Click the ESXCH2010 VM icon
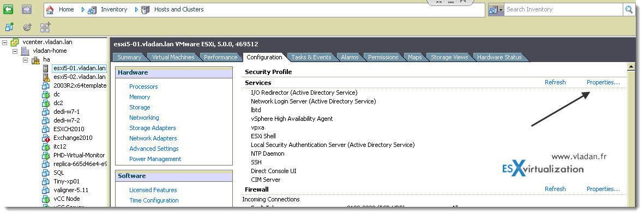 click(46, 129)
